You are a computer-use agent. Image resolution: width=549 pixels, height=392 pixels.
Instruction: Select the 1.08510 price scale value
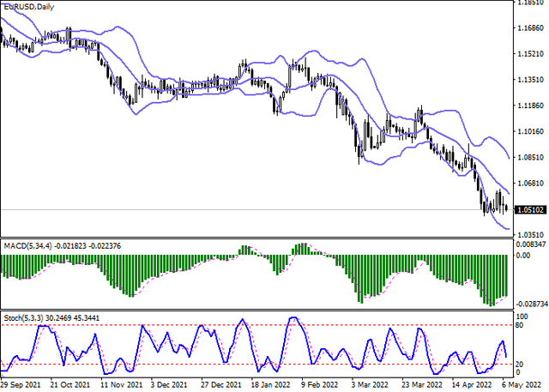coord(530,158)
